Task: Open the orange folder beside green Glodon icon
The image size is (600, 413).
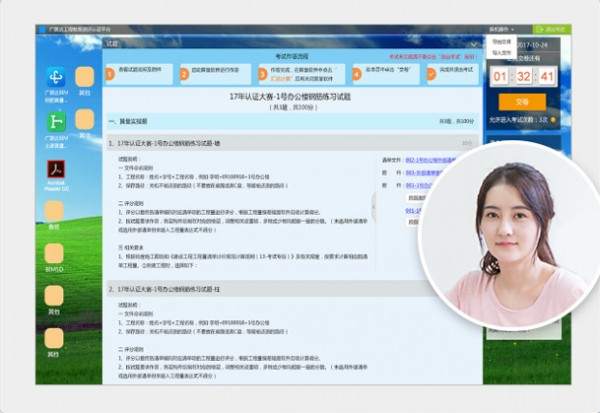Action: (84, 121)
